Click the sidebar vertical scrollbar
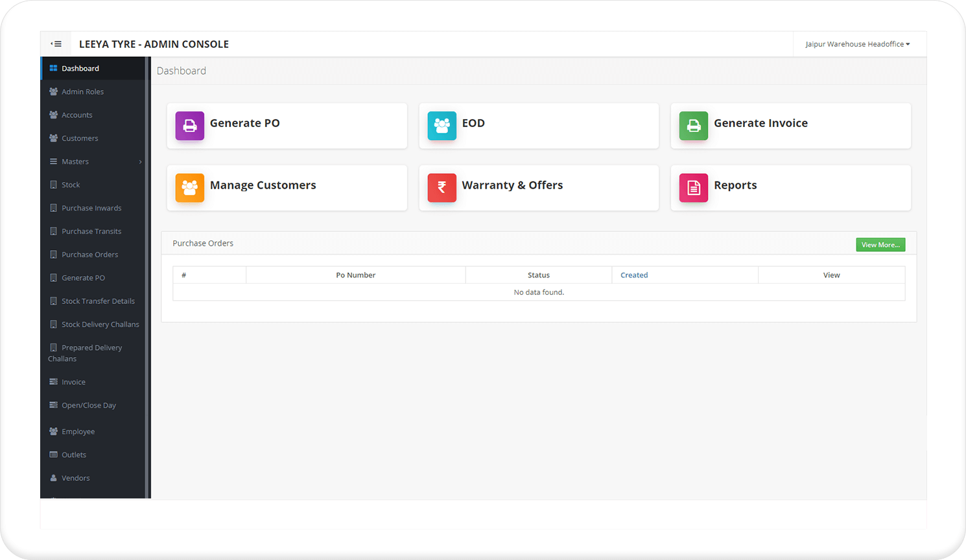The height and width of the screenshot is (560, 966). [x=148, y=277]
